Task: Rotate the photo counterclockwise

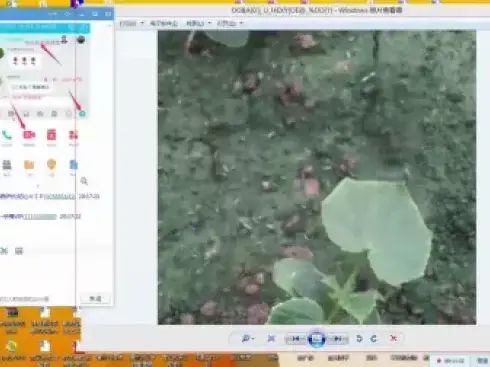Action: click(359, 339)
